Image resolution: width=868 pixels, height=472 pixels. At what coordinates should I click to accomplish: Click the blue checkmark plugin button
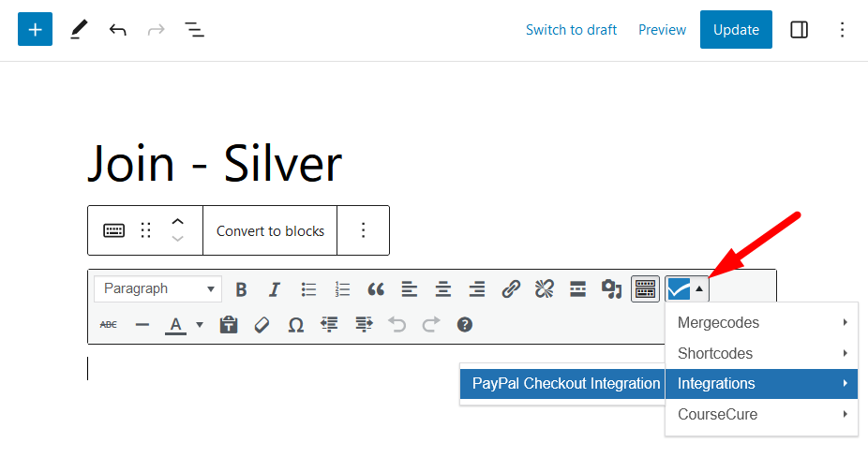click(679, 288)
